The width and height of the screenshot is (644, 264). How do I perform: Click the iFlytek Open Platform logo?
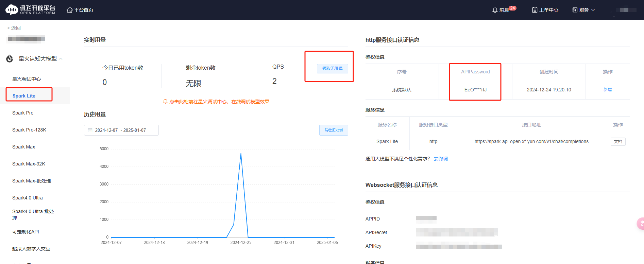pos(30,10)
